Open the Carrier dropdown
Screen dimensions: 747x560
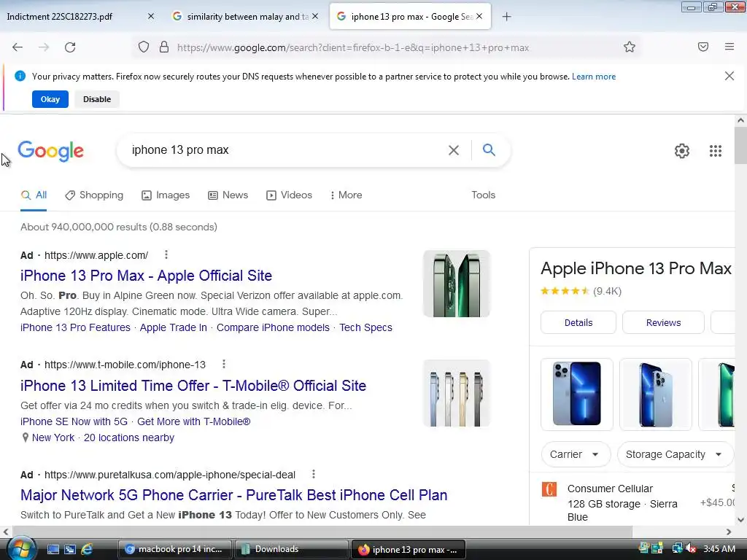coord(576,454)
